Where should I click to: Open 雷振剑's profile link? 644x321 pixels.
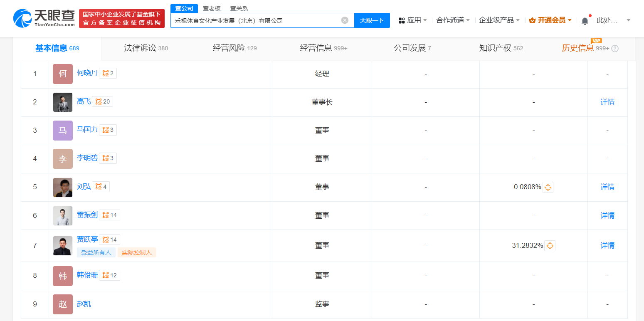click(87, 215)
